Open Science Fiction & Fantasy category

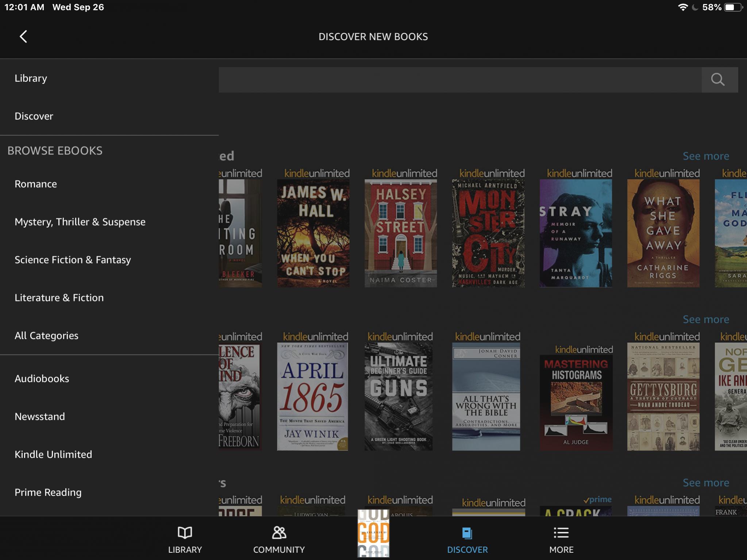coord(73,260)
